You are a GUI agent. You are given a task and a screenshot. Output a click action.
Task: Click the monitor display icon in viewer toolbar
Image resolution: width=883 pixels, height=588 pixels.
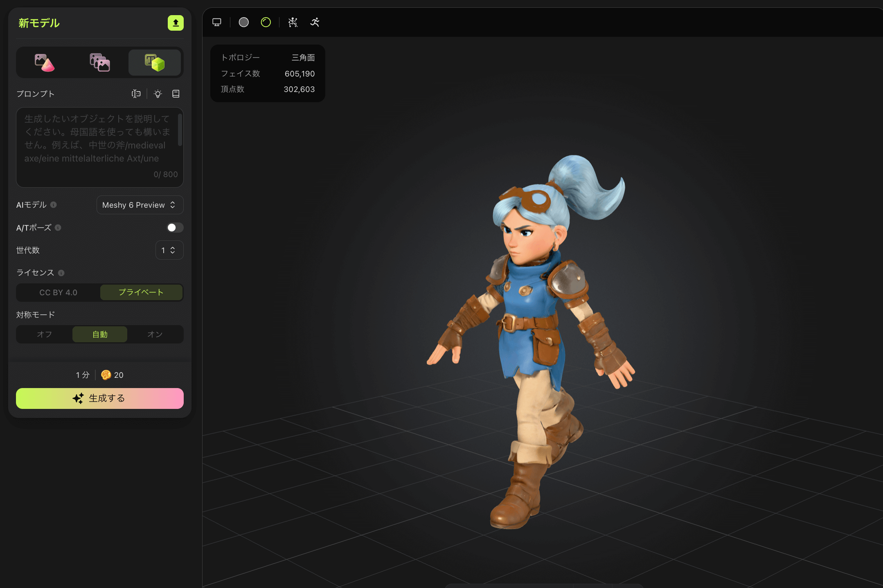coord(217,22)
